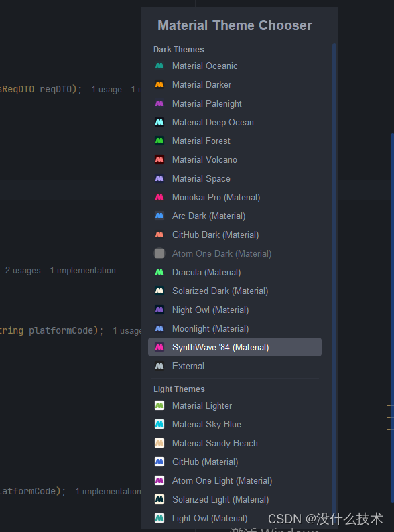This screenshot has height=532, width=394.
Task: Select highlighted SynthWave '84 (Material) entry
Action: point(235,347)
